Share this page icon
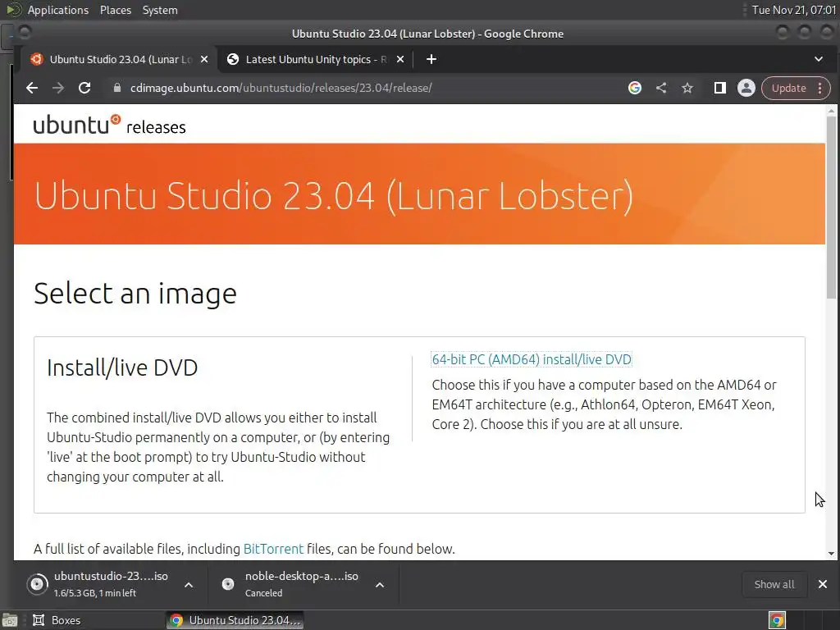The image size is (840, 630). click(661, 88)
